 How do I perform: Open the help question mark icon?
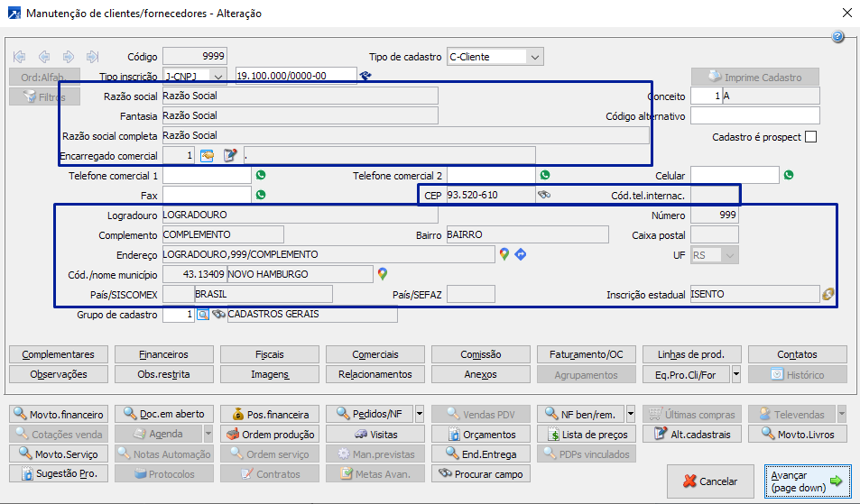837,37
